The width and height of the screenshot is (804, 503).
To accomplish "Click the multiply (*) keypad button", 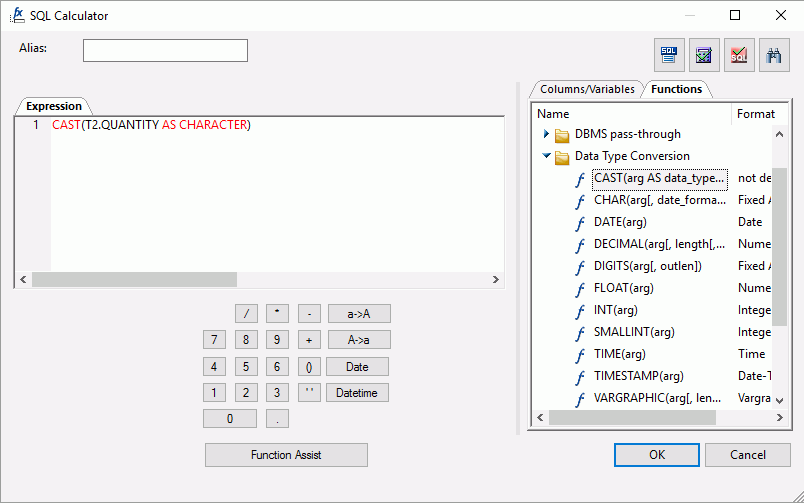I will 277,314.
